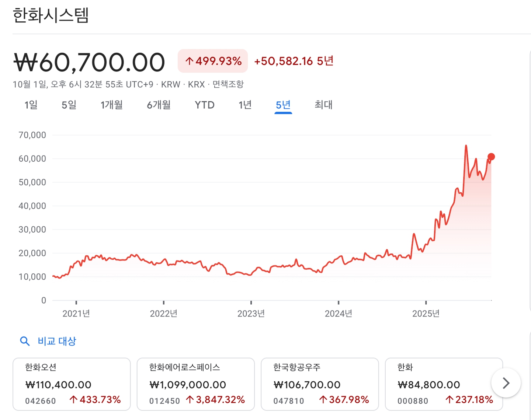Switch to the 5일 range tab
The height and width of the screenshot is (420, 531).
point(69,105)
